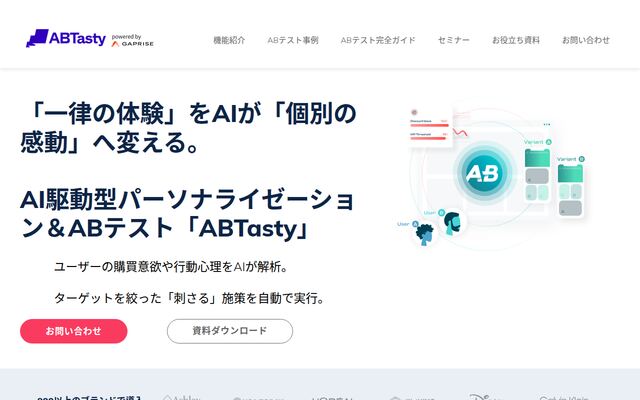The image size is (640, 400).
Task: Open the 機能紹介 menu item
Action: click(x=229, y=40)
